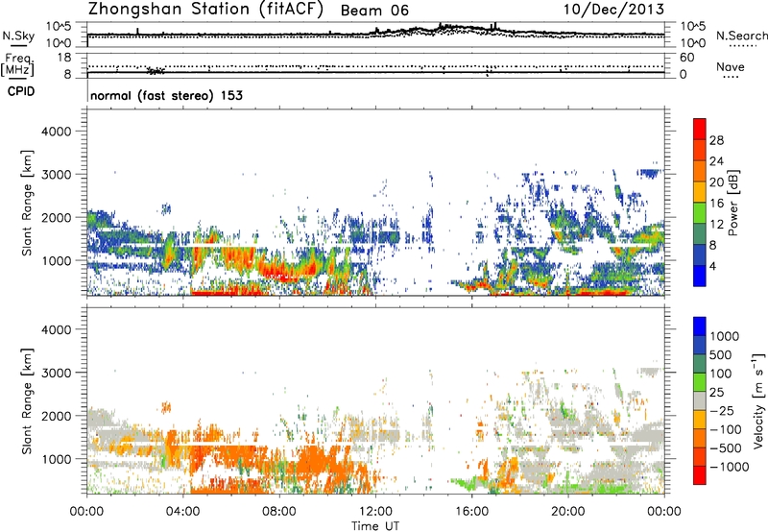Viewport: 768px width, 532px height.
Task: Click the date '10/Dec/2013'
Action: [613, 10]
